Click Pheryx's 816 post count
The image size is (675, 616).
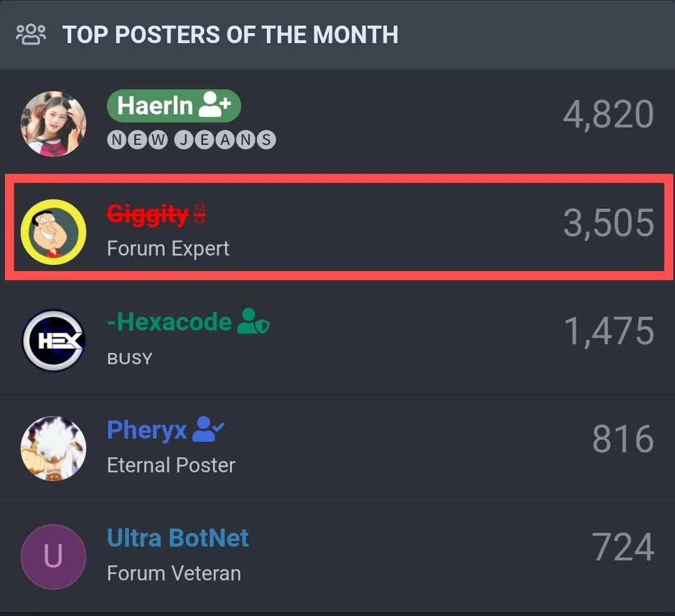pos(623,439)
